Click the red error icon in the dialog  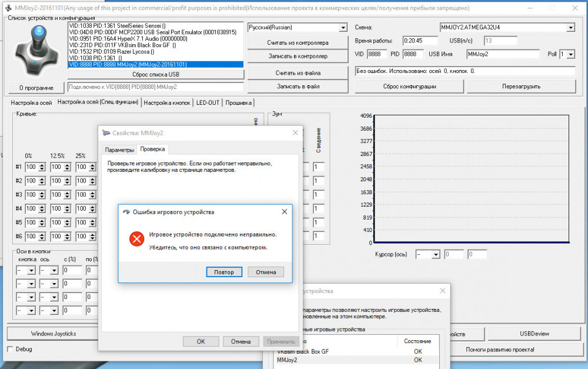pos(136,239)
